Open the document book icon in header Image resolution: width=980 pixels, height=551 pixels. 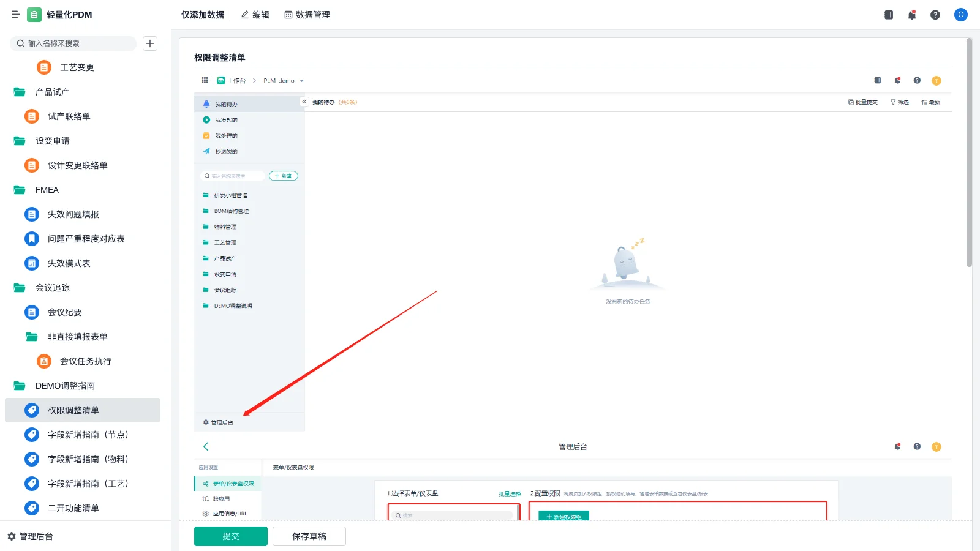tap(888, 15)
